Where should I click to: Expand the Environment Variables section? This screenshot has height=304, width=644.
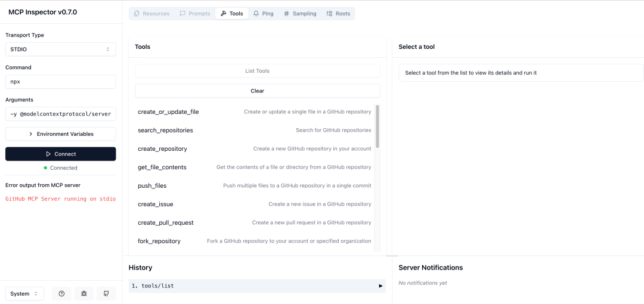click(60, 134)
